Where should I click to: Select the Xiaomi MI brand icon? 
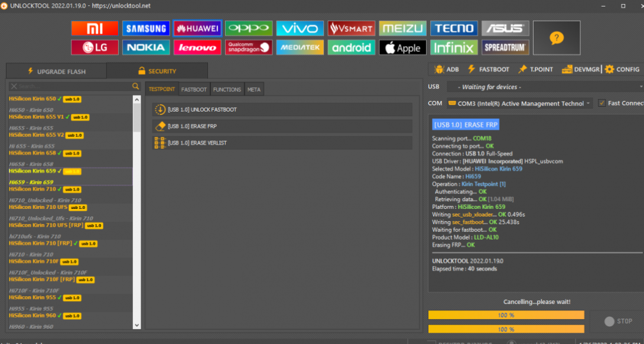point(95,28)
